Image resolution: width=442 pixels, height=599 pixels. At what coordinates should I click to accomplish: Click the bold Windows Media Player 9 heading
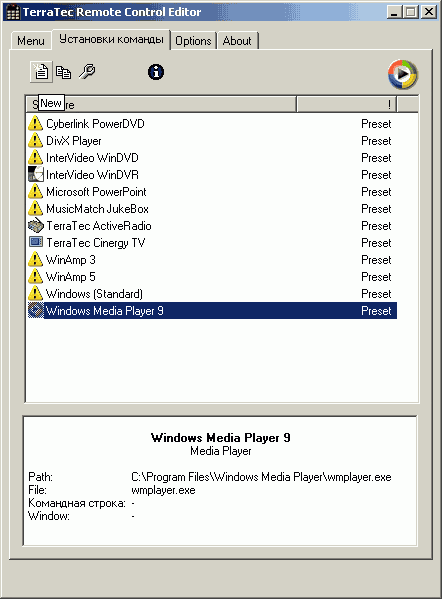pos(221,437)
